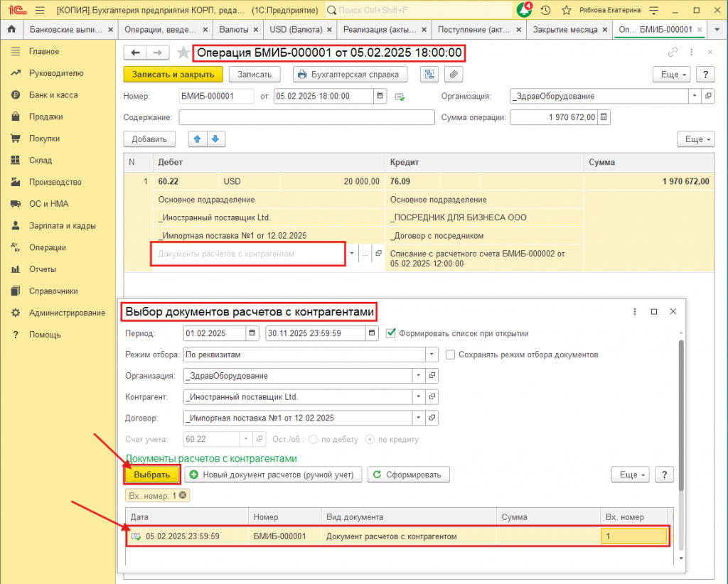Click the paperclip attached files icon

[452, 75]
